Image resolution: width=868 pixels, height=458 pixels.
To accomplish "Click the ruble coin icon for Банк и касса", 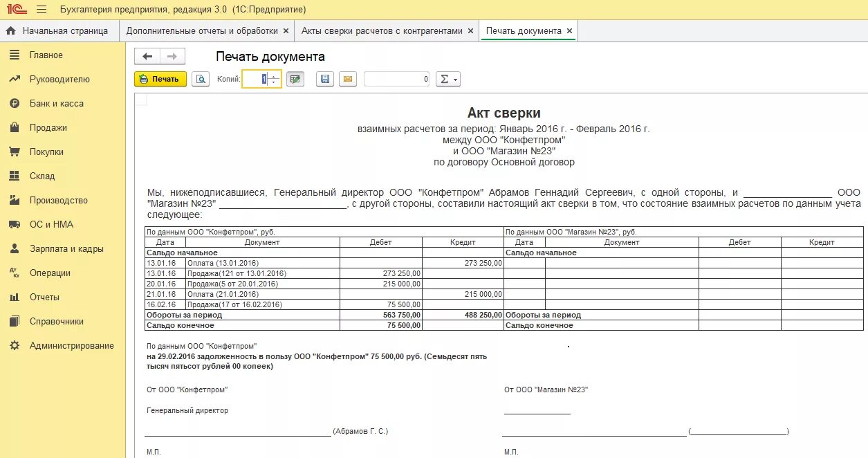I will point(14,103).
